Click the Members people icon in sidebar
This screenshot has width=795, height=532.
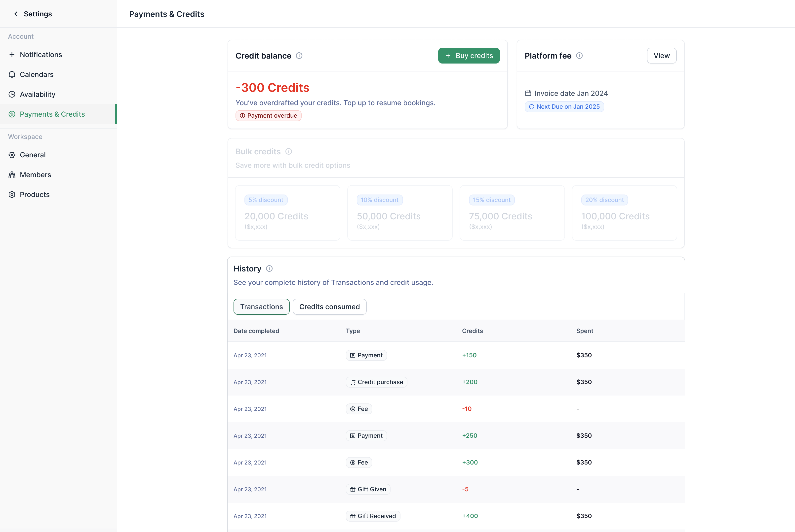click(12, 175)
